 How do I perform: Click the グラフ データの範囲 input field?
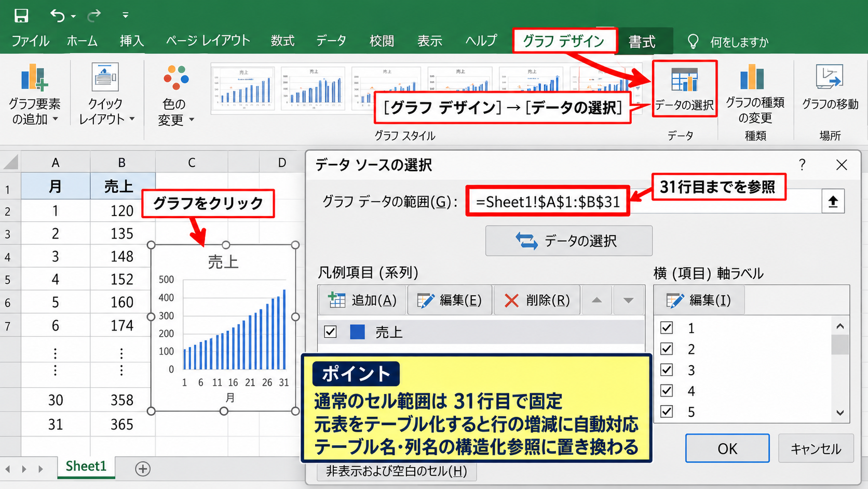(644, 201)
